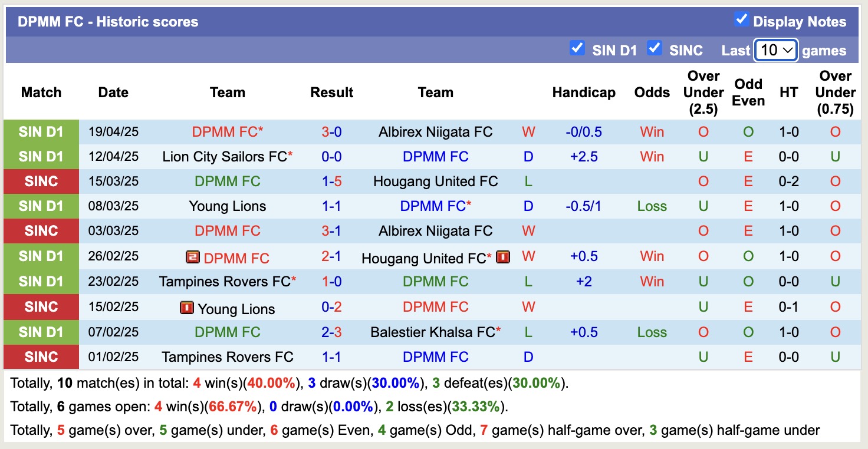
Task: Click the red card icon before Young Lions
Action: [187, 308]
